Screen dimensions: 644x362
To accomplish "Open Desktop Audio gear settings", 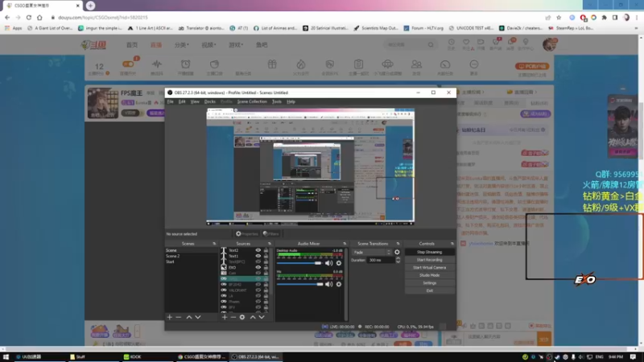I will (x=339, y=263).
